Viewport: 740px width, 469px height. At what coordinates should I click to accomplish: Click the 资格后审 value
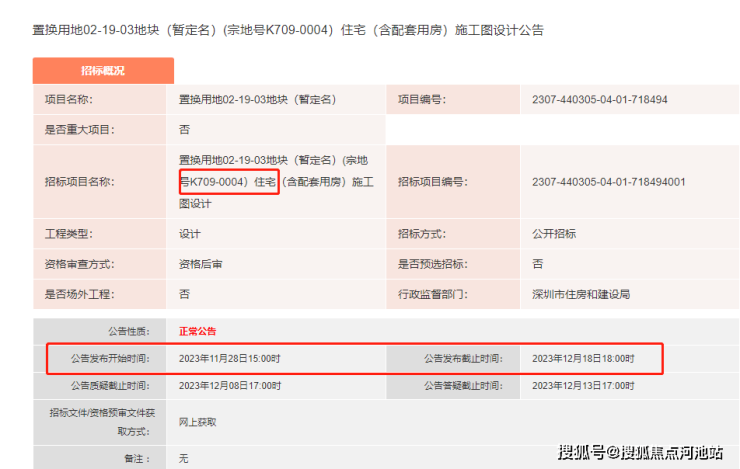(201, 264)
